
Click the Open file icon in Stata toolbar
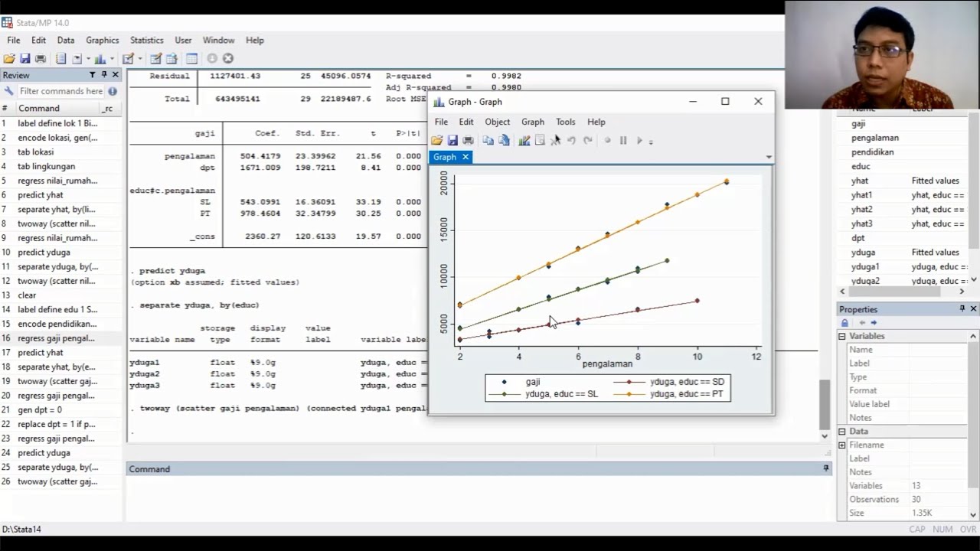(9, 59)
